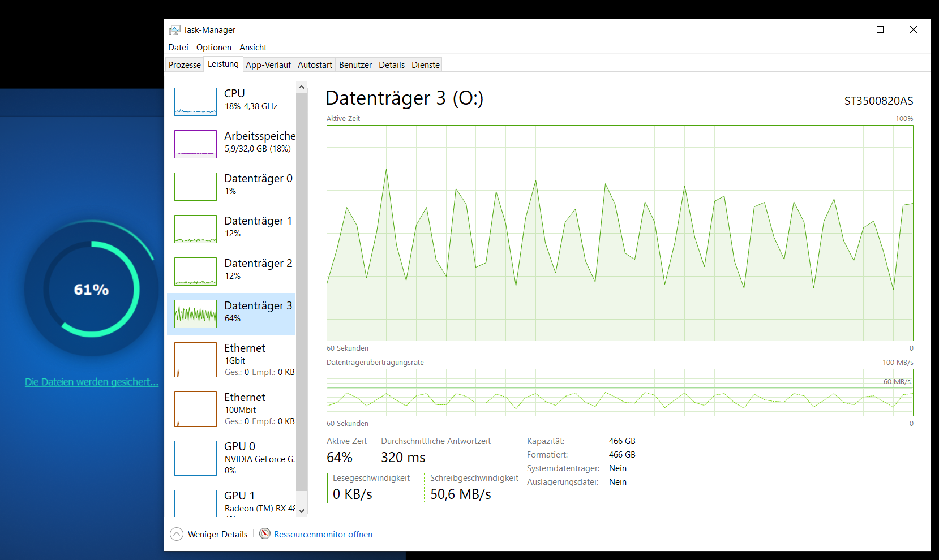
Task: Switch to the Autostart tab
Action: pos(315,65)
